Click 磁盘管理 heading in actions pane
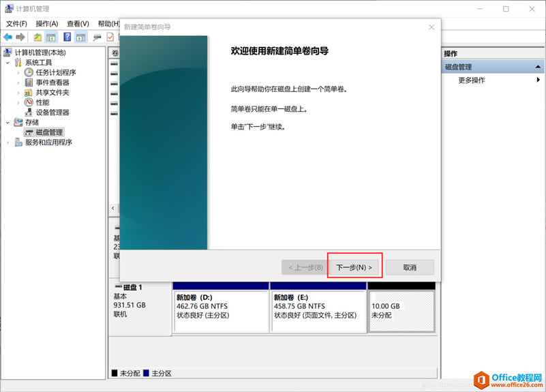Image resolution: width=546 pixels, height=392 pixels. (x=458, y=67)
